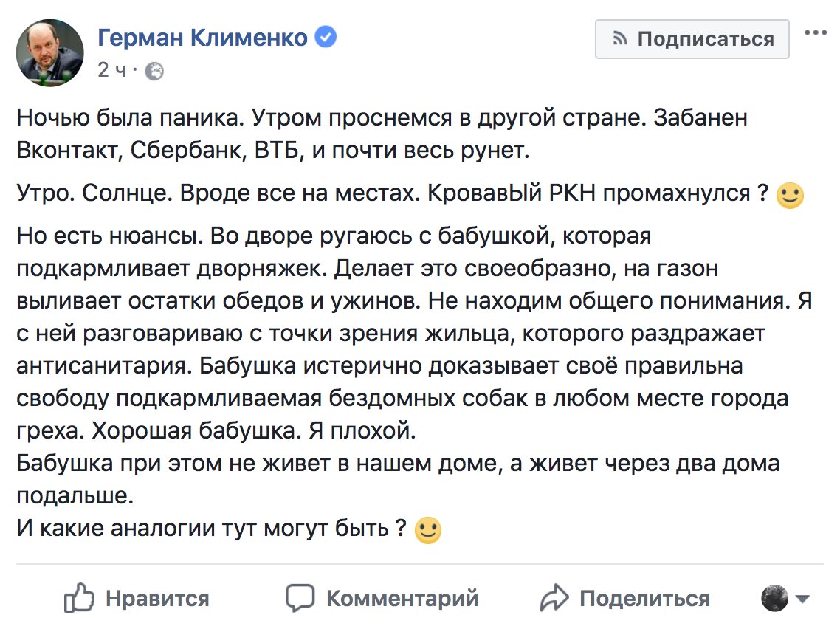Select the Комментарий text label
Screen dimensions: 840x629
(402, 597)
